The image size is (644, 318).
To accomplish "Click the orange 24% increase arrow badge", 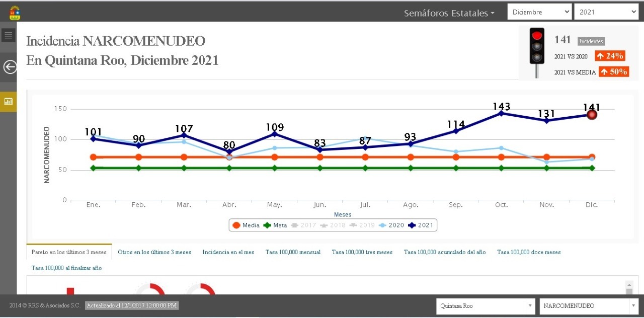I will [x=610, y=56].
